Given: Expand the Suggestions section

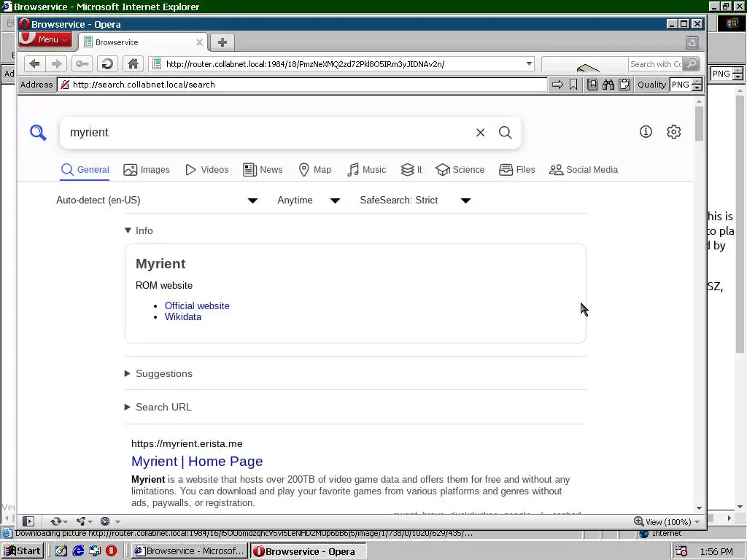Looking at the screenshot, I should coord(158,374).
